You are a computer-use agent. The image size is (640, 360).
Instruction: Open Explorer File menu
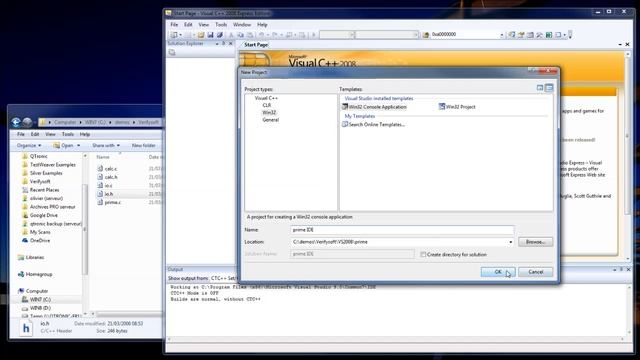pos(21,134)
